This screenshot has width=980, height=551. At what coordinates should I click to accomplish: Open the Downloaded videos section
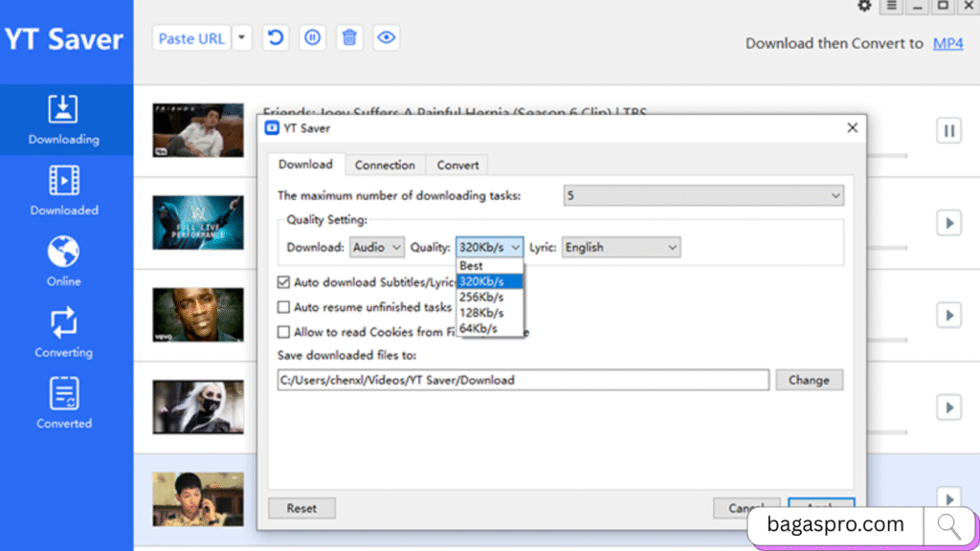(64, 190)
